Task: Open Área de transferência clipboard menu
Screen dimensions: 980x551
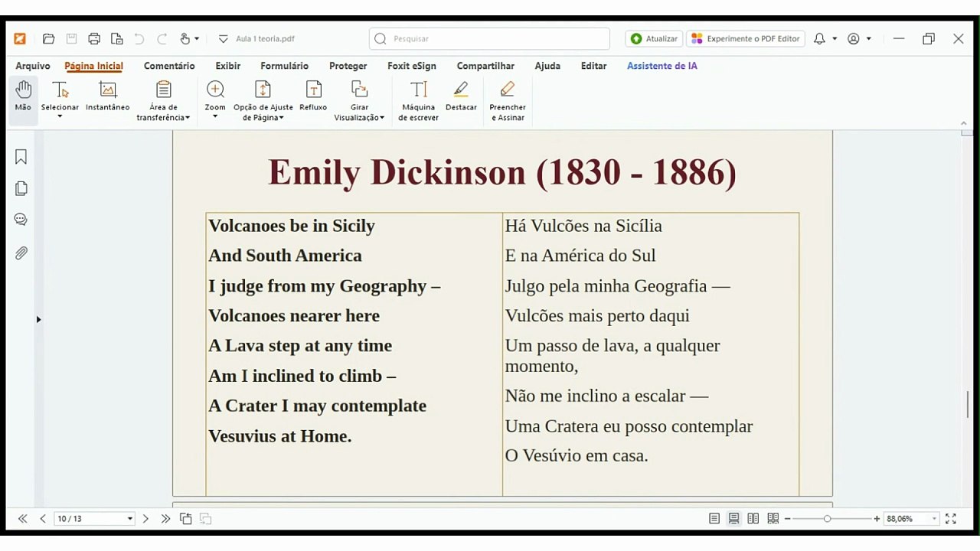Action: pyautogui.click(x=163, y=101)
